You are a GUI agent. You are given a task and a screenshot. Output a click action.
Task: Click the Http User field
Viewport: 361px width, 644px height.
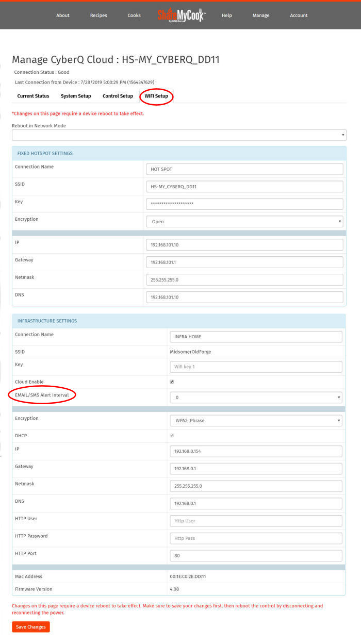[x=256, y=521]
